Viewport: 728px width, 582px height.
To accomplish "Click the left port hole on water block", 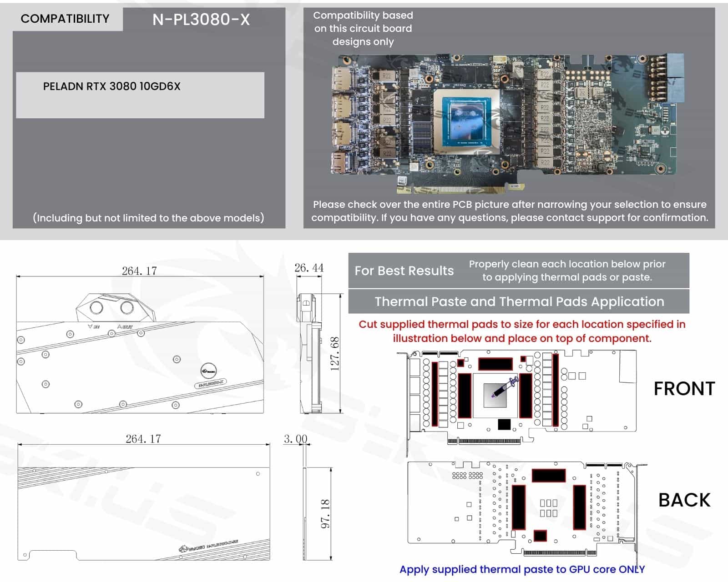I will [96, 307].
